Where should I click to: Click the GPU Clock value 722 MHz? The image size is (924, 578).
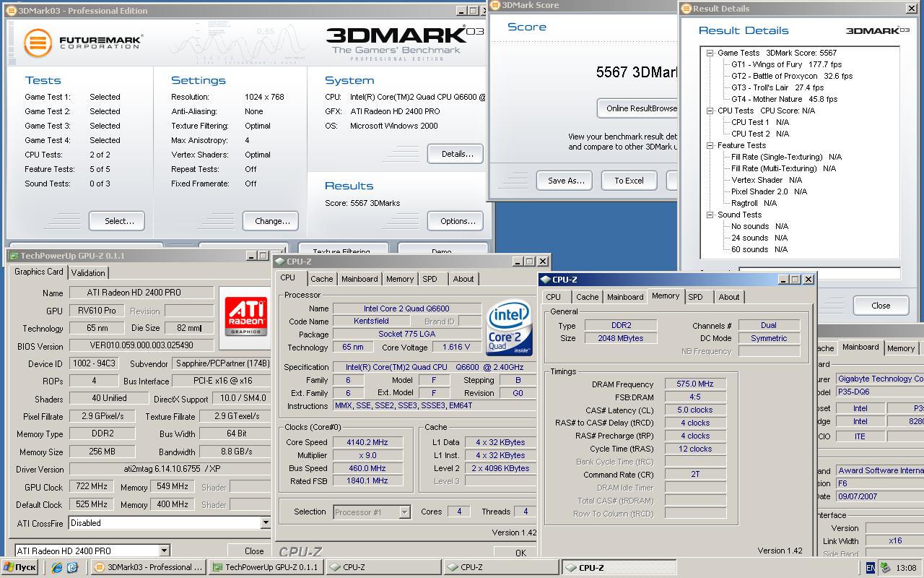[91, 487]
